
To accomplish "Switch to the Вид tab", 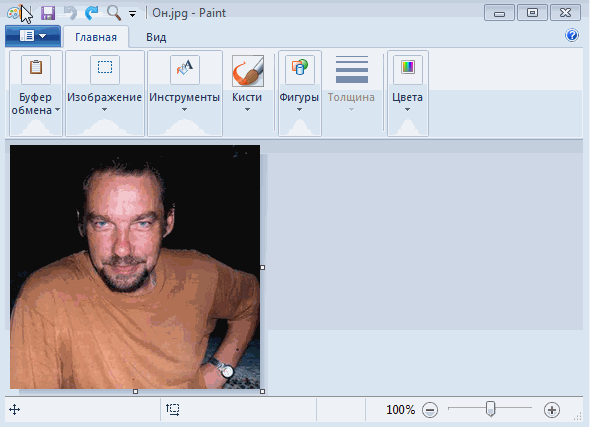I will 156,37.
